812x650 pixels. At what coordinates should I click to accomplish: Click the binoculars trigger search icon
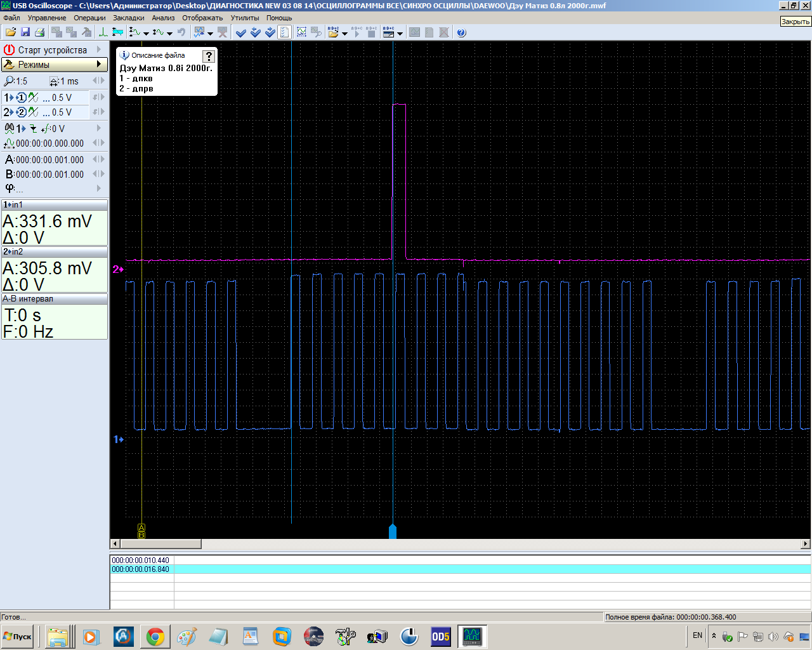click(x=9, y=128)
